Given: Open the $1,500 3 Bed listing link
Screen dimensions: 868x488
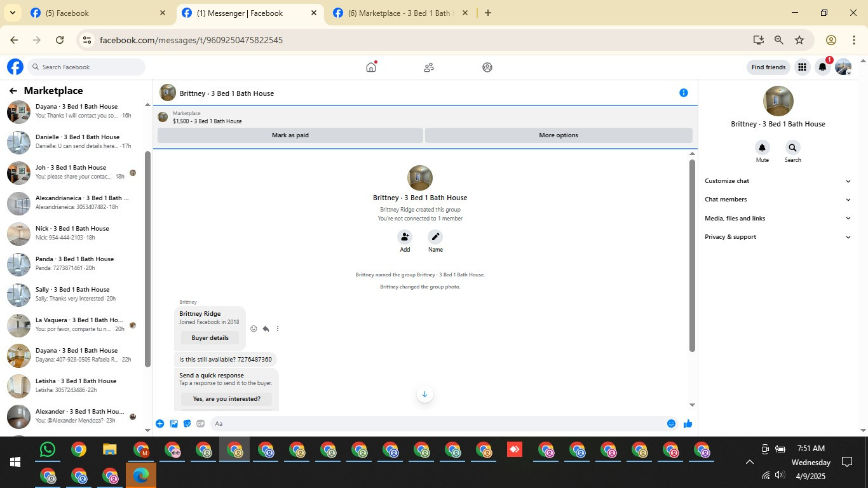Looking at the screenshot, I should pyautogui.click(x=207, y=121).
